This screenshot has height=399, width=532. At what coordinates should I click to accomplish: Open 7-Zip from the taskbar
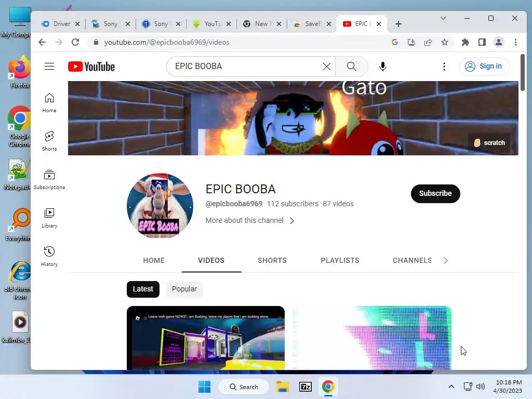pos(305,387)
